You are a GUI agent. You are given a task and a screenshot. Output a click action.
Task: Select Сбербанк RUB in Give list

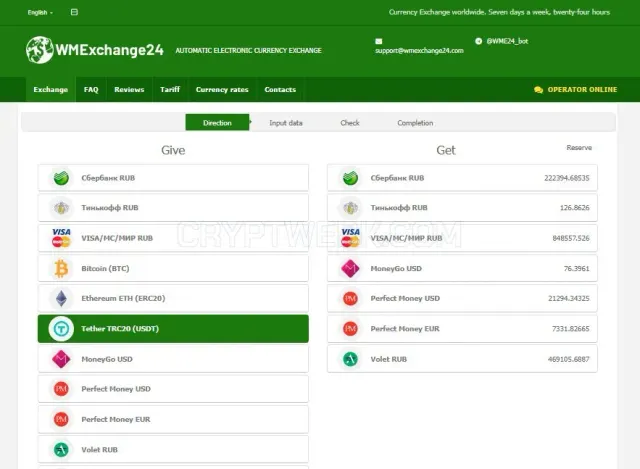(x=173, y=178)
